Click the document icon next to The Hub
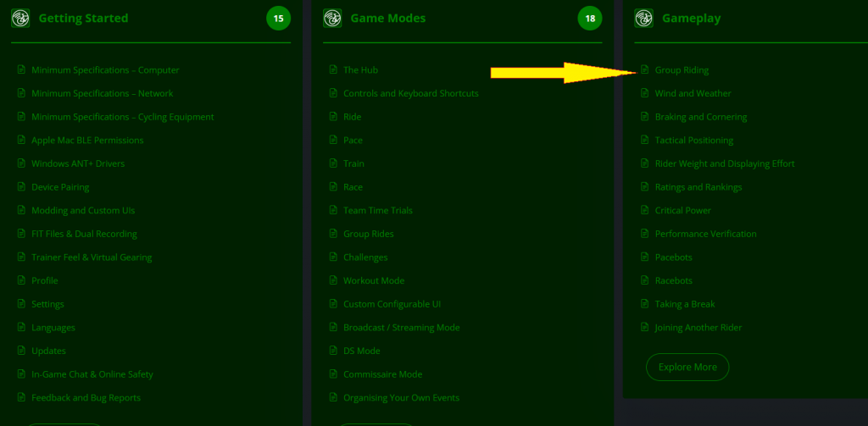The width and height of the screenshot is (868, 426). [333, 70]
